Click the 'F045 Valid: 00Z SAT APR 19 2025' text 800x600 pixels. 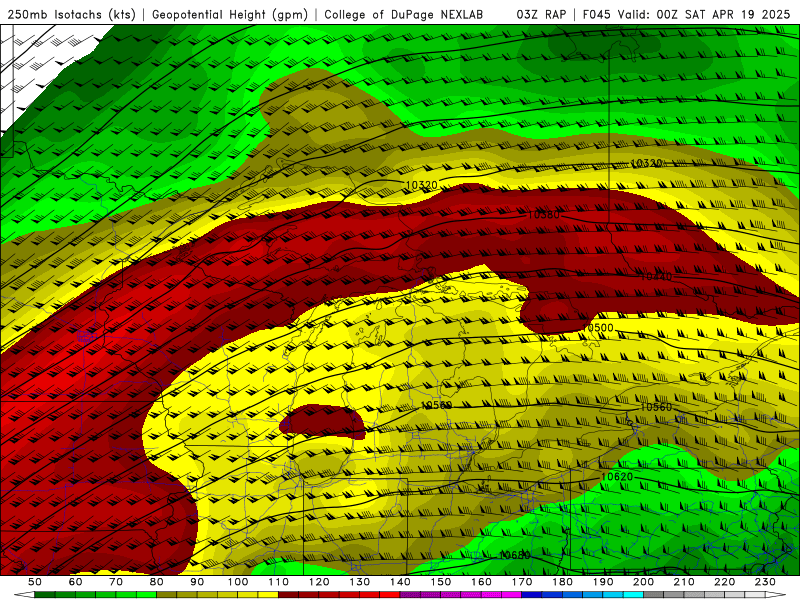[x=686, y=15]
